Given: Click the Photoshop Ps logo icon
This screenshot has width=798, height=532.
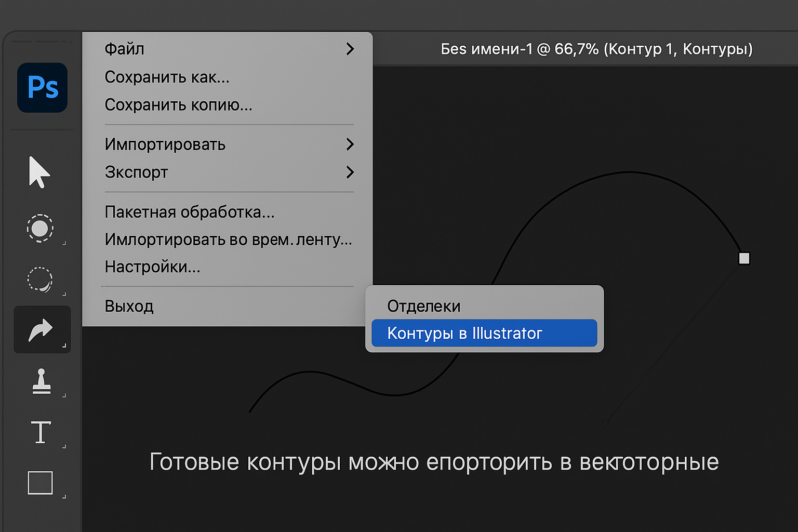Looking at the screenshot, I should pos(42,88).
